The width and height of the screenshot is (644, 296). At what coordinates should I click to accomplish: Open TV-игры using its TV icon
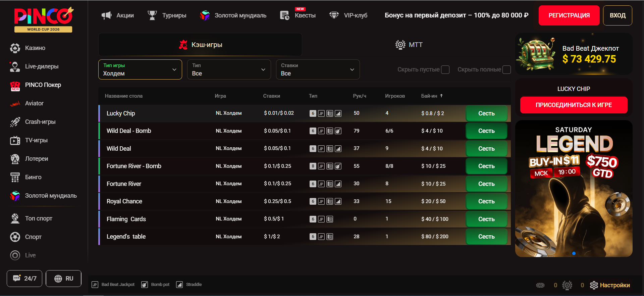point(15,140)
